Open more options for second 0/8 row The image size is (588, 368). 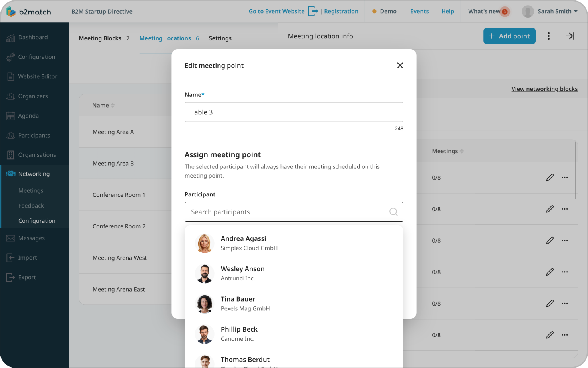pos(564,209)
